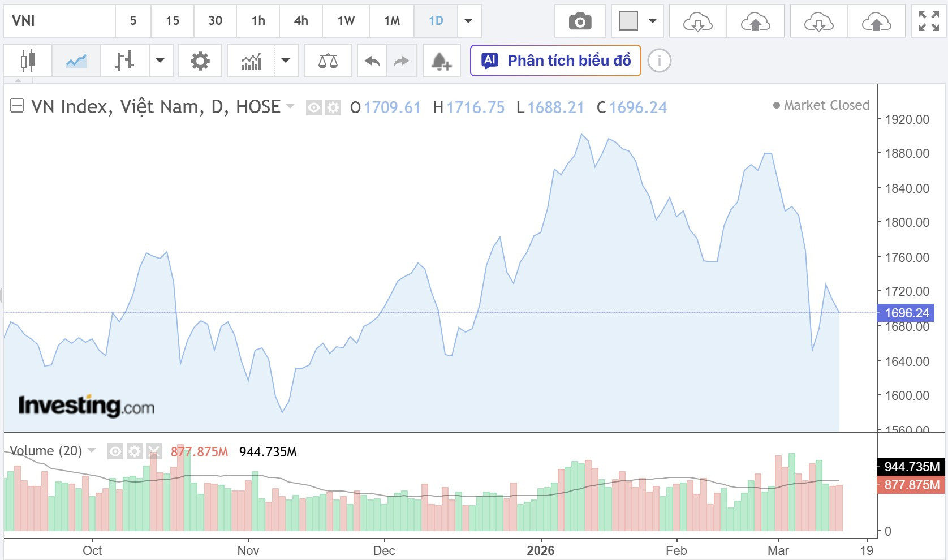Select the 4h timeframe tab
Screen dimensions: 948x560
(x=301, y=21)
